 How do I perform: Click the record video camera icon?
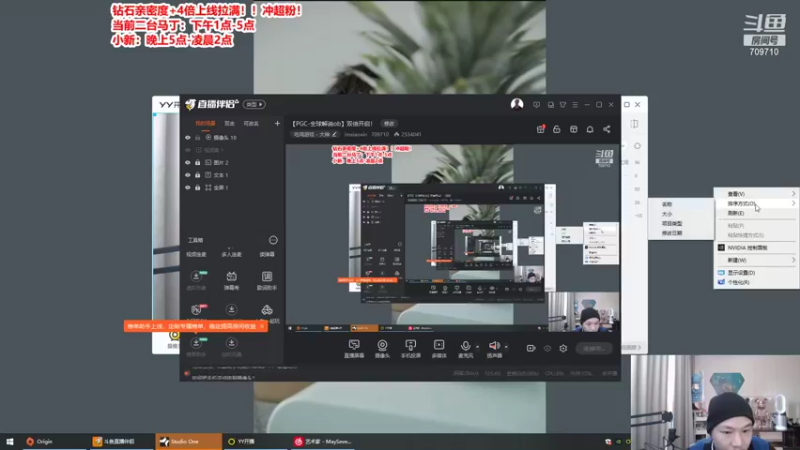point(531,348)
